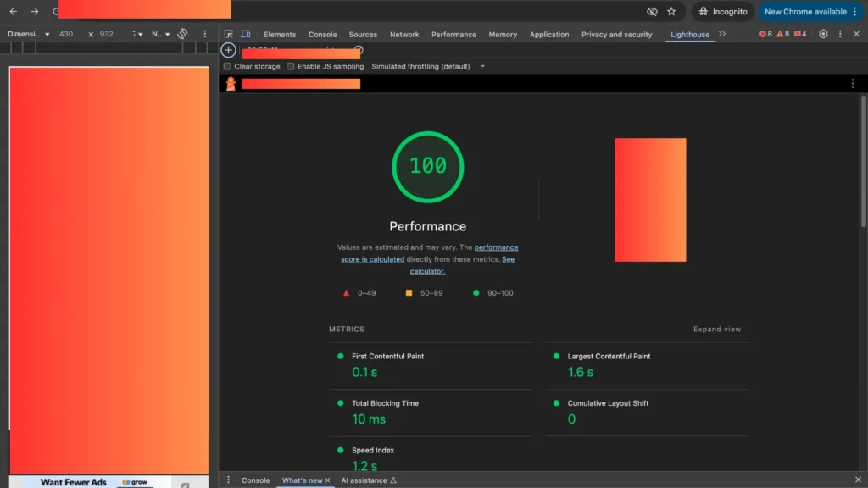Switch to the Network tab
The image size is (868, 488).
(x=404, y=35)
